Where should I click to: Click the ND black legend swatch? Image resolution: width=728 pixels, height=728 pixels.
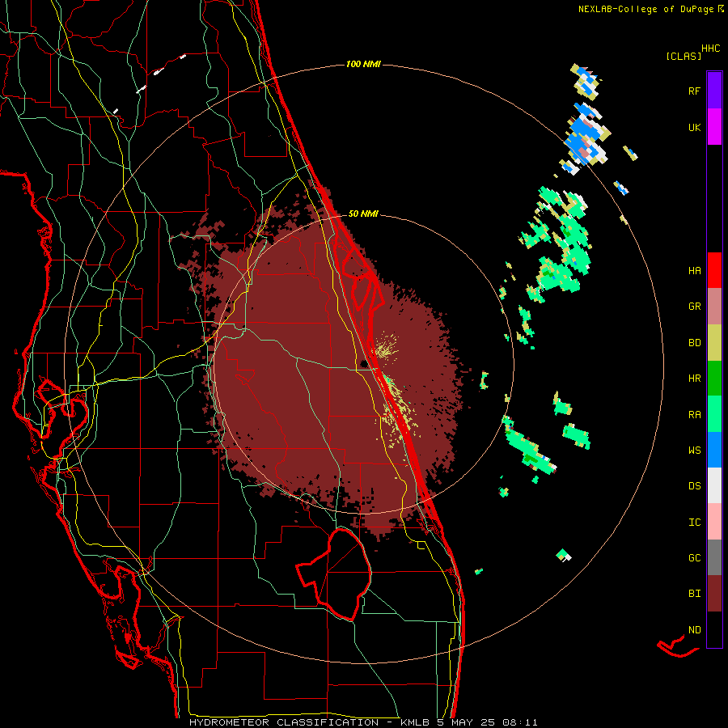coord(714,629)
